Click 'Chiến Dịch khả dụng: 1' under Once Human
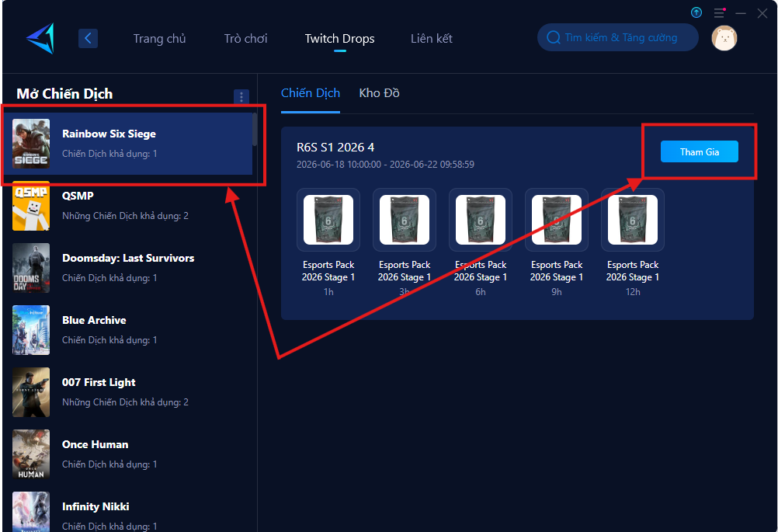This screenshot has height=532, width=778. 109,464
